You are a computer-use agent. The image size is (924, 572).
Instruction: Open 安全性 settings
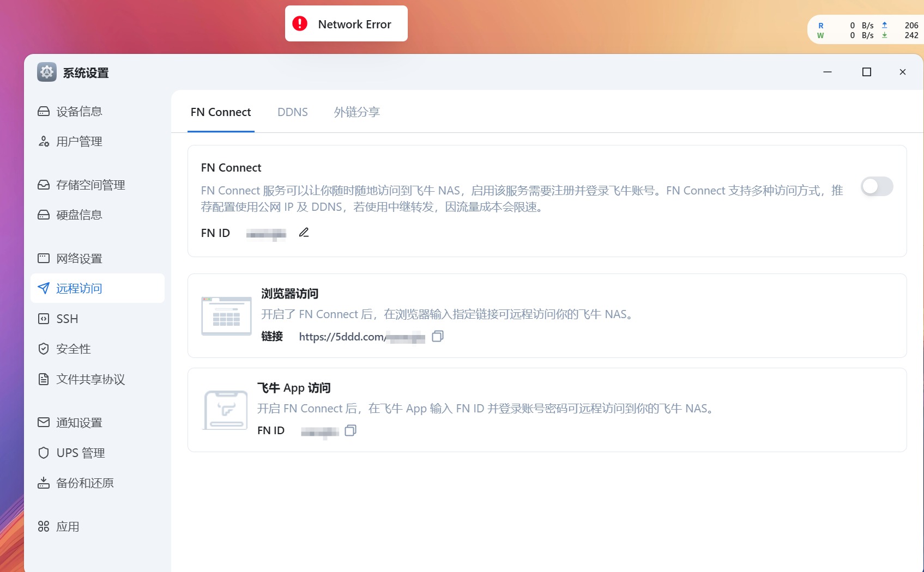pyautogui.click(x=73, y=349)
